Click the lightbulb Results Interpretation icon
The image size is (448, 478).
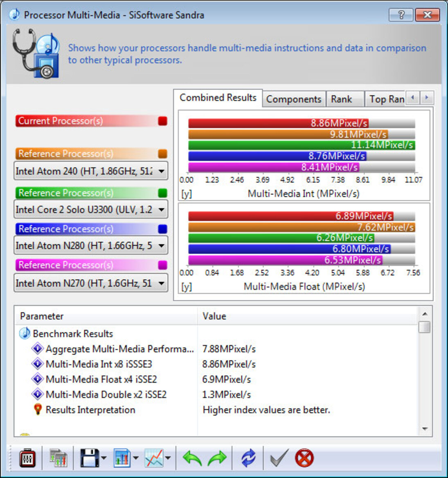(38, 409)
